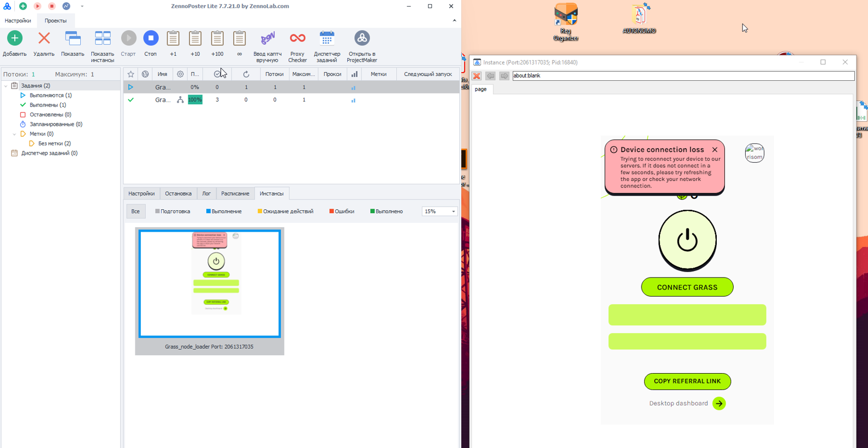Open the Инстансы tab
868x448 pixels.
point(272,194)
